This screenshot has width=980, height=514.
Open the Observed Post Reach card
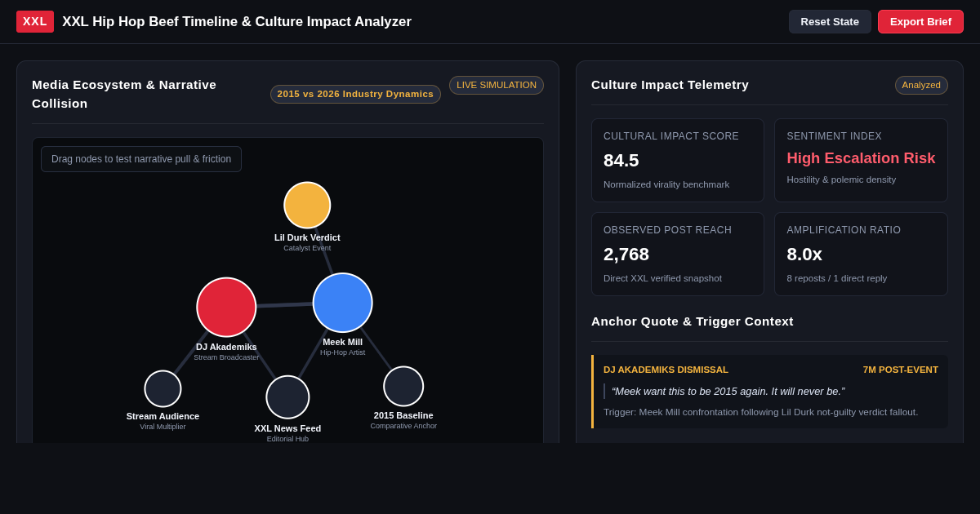[678, 254]
